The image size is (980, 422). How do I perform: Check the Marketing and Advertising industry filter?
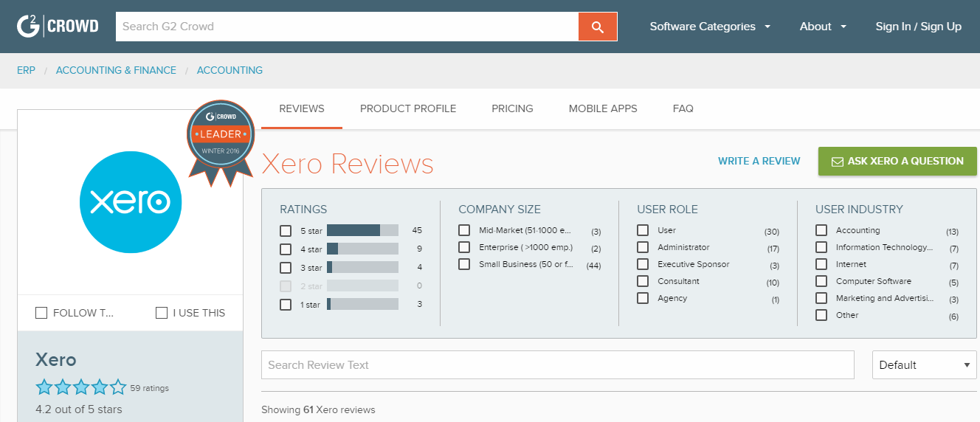[821, 298]
